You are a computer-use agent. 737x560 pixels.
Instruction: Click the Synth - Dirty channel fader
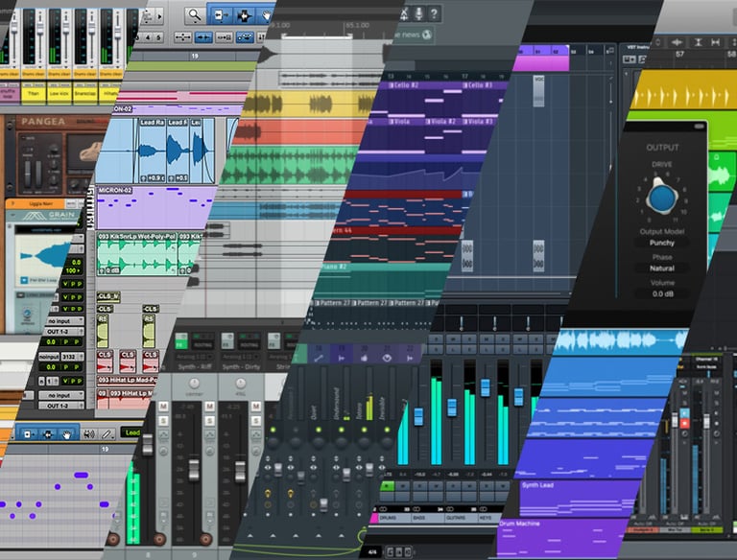pos(240,472)
